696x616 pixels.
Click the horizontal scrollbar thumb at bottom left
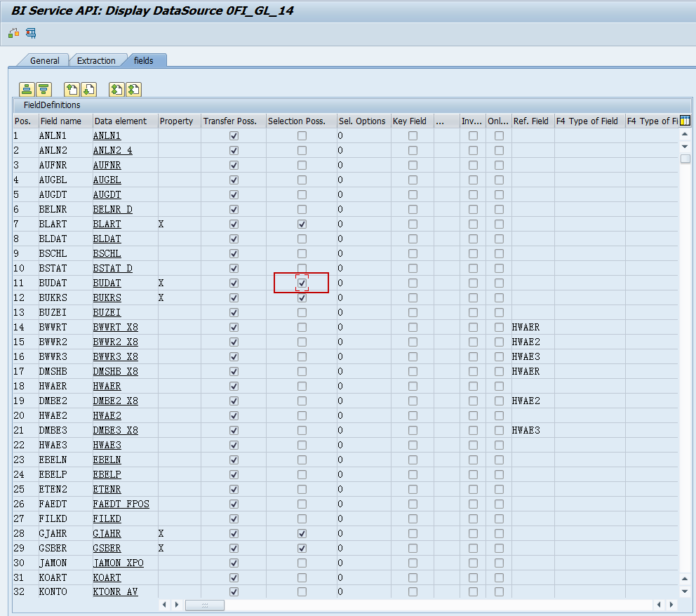204,604
